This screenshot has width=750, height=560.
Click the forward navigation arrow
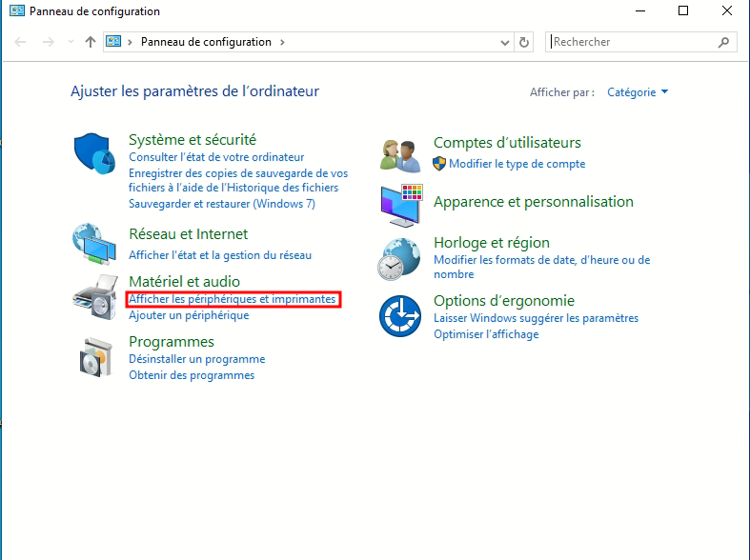(x=49, y=42)
